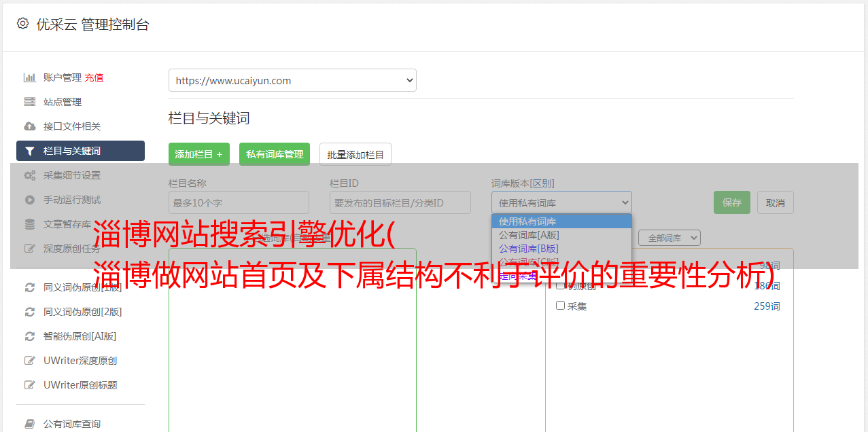Open 账户管理 in the sidebar
This screenshot has width=868, height=432.
63,77
